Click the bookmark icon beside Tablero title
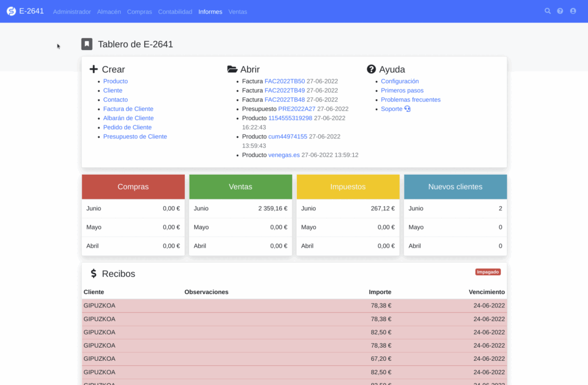Image resolution: width=588 pixels, height=385 pixels. (x=87, y=44)
